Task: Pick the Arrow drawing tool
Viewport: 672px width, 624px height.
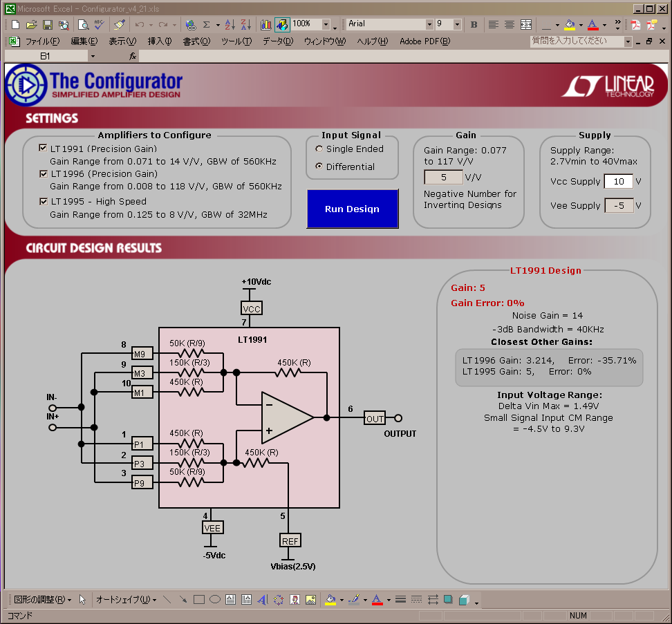Action: 183,600
